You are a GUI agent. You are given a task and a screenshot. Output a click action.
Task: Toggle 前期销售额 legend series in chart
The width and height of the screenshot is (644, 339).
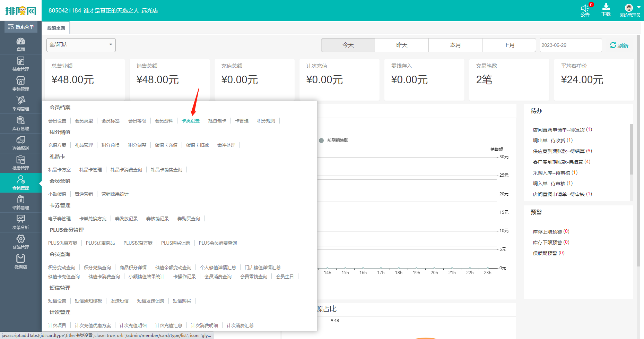click(x=334, y=140)
